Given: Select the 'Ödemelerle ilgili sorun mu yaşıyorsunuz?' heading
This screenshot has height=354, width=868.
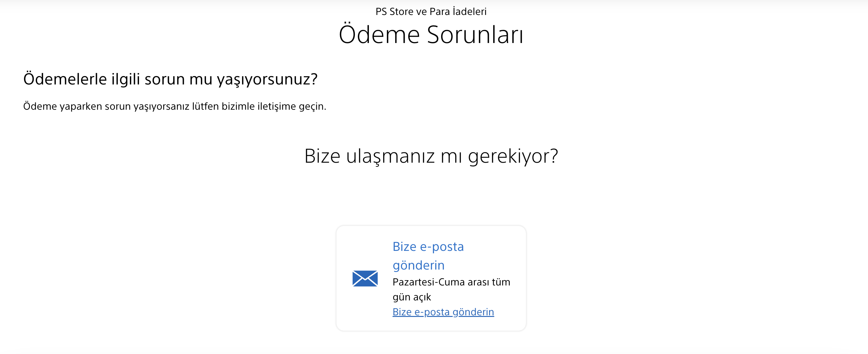Looking at the screenshot, I should coord(170,79).
